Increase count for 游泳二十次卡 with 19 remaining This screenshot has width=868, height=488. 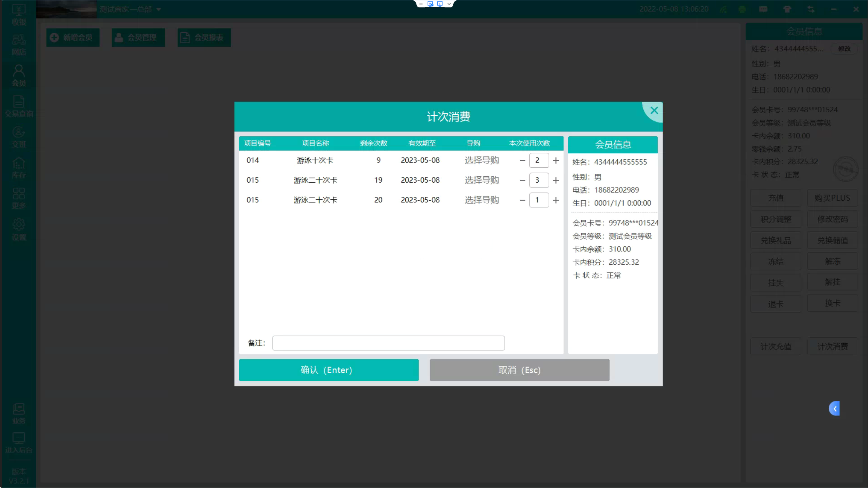pyautogui.click(x=556, y=181)
